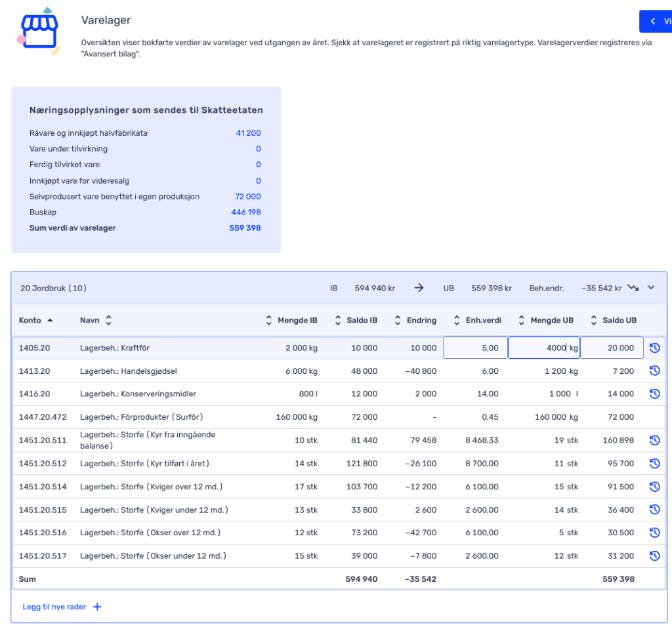Image resolution: width=672 pixels, height=627 pixels.
Task: Click Endring -40 800 in Handelsgjødsel row
Action: point(421,371)
